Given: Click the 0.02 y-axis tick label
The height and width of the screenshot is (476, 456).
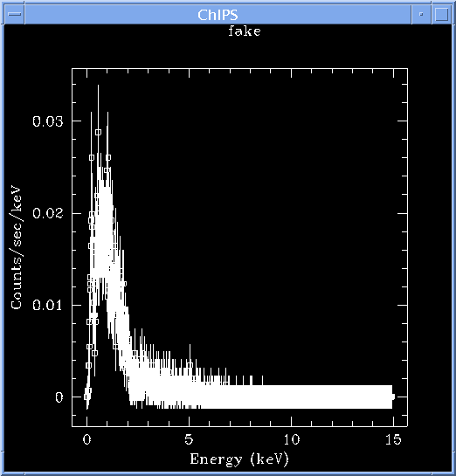Looking at the screenshot, I should tap(48, 213).
